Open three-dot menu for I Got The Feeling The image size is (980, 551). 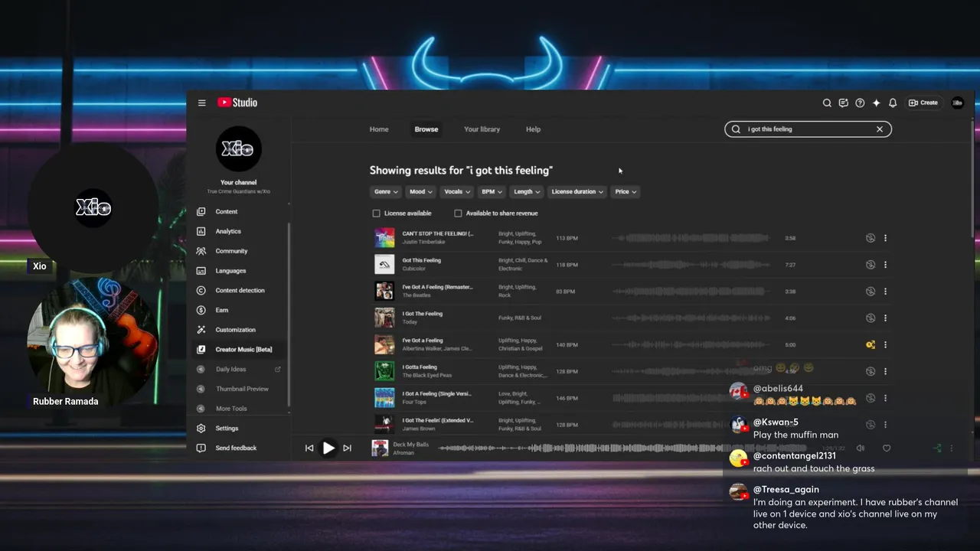tap(885, 318)
